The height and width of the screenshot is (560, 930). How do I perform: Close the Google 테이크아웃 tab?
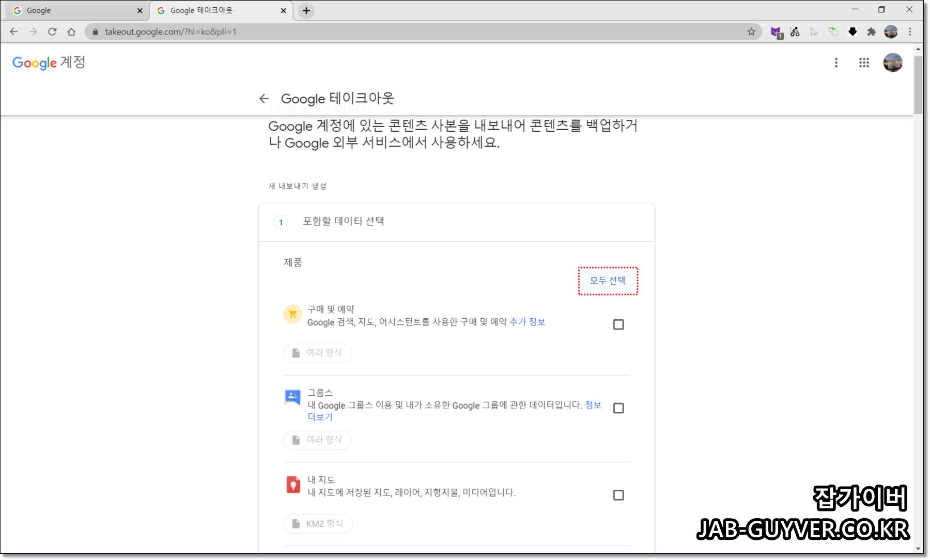click(x=283, y=10)
